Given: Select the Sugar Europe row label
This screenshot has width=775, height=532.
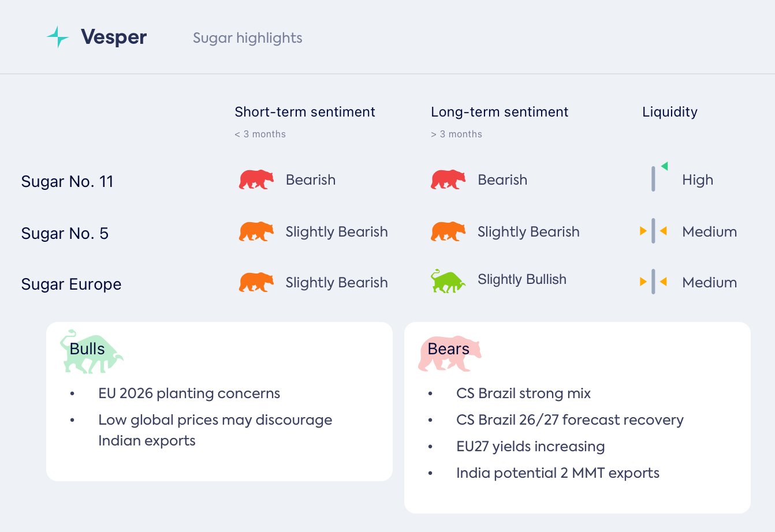Looking at the screenshot, I should coord(71,284).
